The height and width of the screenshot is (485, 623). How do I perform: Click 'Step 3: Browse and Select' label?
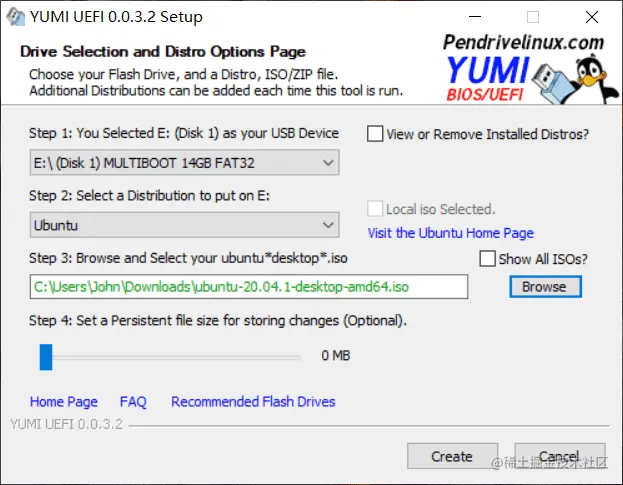[x=188, y=258]
